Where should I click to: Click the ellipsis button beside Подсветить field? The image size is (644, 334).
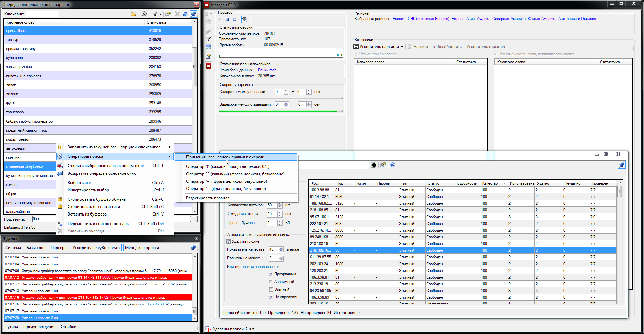coord(194,219)
